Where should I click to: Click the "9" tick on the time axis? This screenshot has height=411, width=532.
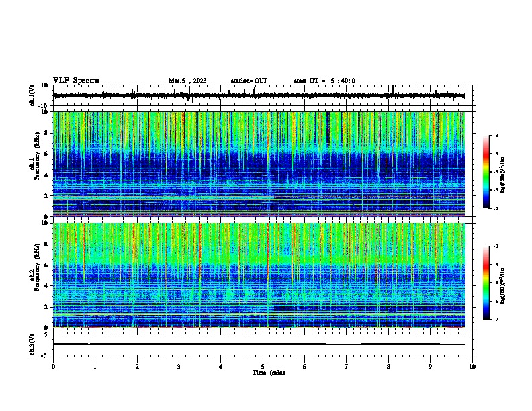[430, 367]
